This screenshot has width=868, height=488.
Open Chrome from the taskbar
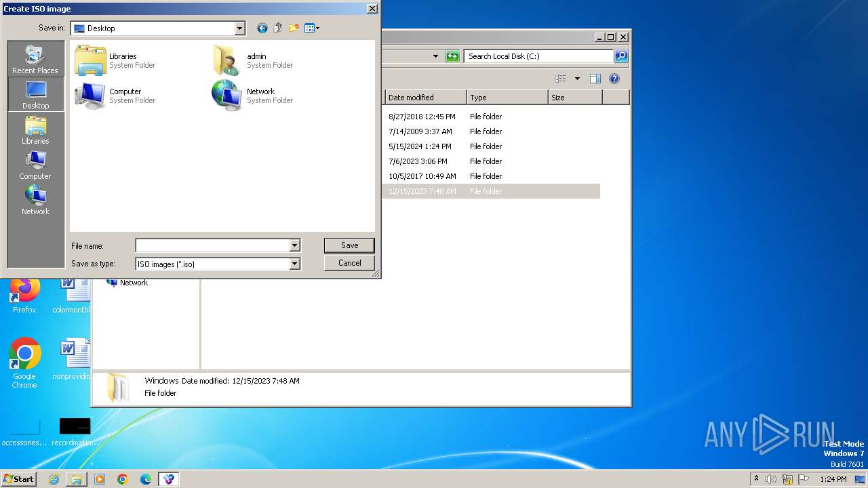pyautogui.click(x=123, y=479)
